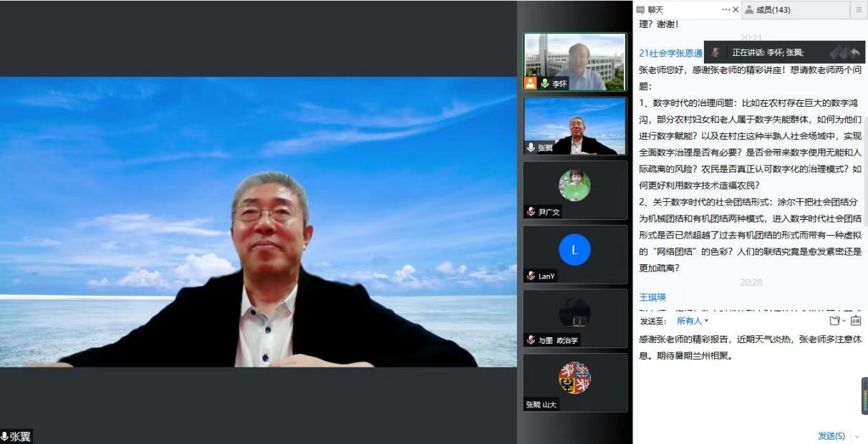Close the chat panel tab
Screen dimensions: 868x444
[736, 10]
